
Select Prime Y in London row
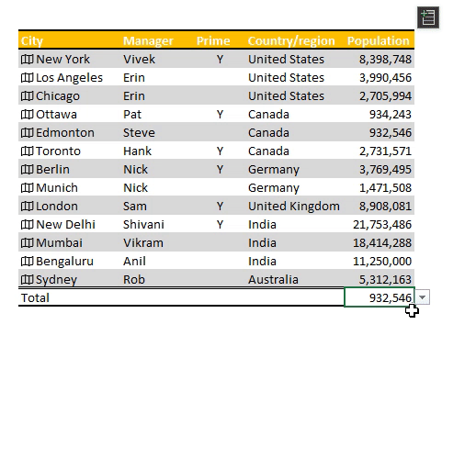coord(220,206)
